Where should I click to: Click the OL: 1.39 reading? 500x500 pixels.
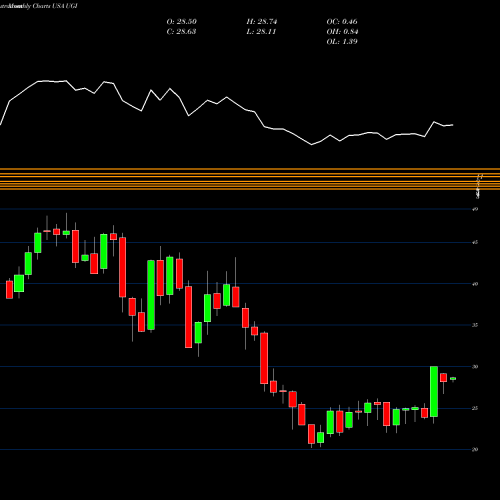(x=342, y=42)
